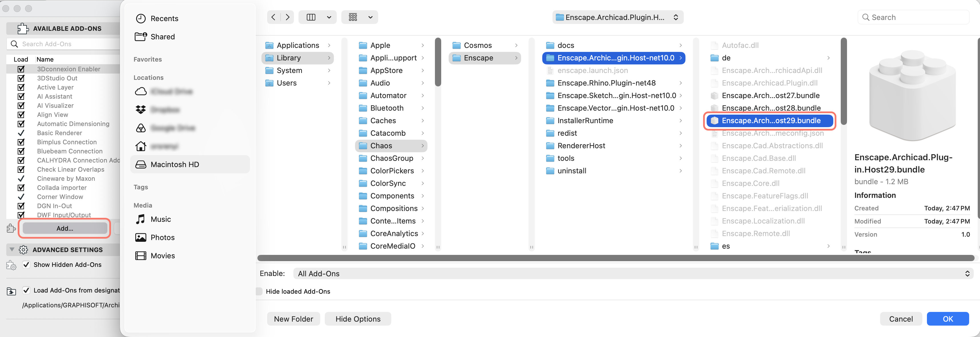This screenshot has height=337, width=980.
Task: Select the System folder
Action: [297, 70]
